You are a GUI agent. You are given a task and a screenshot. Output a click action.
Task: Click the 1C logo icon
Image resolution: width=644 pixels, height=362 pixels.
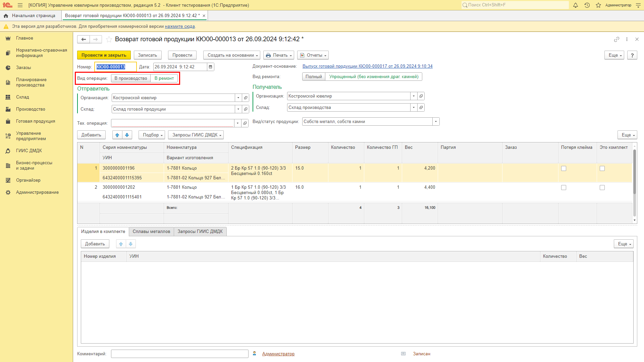[x=7, y=5]
